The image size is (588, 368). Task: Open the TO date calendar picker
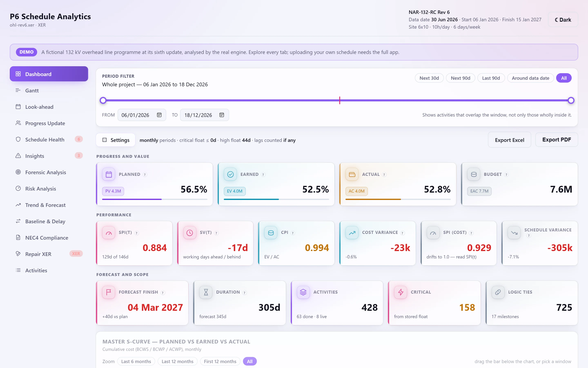point(222,115)
